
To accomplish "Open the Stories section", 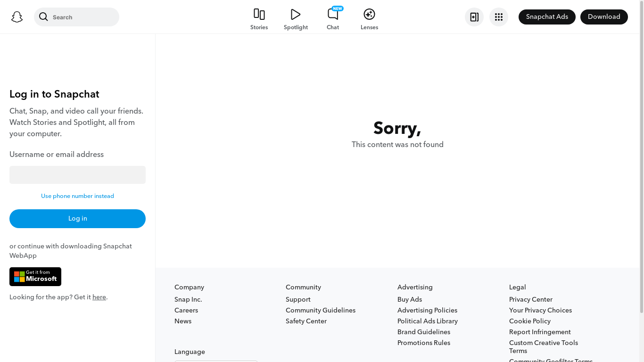I will tap(259, 19).
